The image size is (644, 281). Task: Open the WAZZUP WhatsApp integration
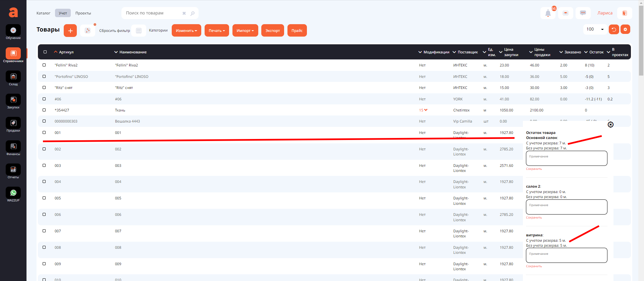pos(13,193)
